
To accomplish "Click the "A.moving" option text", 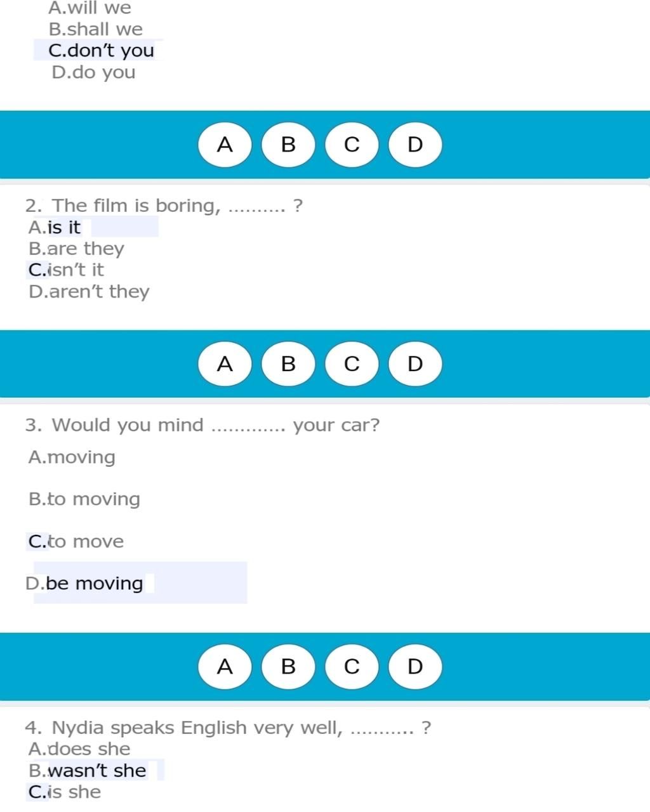I will coord(72,457).
